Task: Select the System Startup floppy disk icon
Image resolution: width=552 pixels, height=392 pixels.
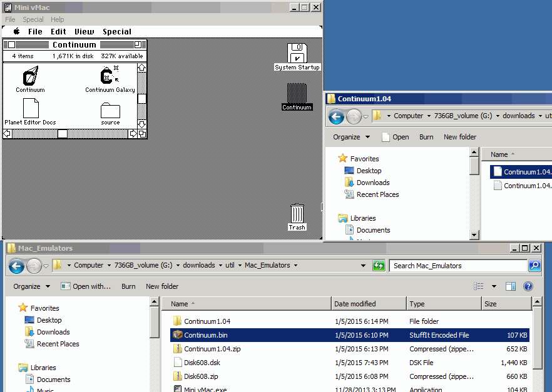Action: 297,53
